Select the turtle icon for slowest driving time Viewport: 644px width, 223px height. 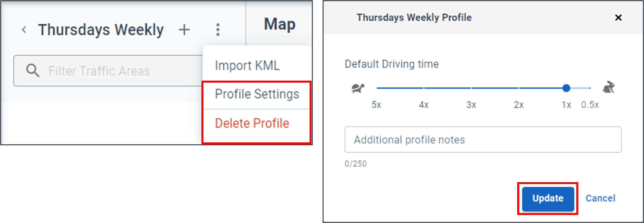point(358,88)
